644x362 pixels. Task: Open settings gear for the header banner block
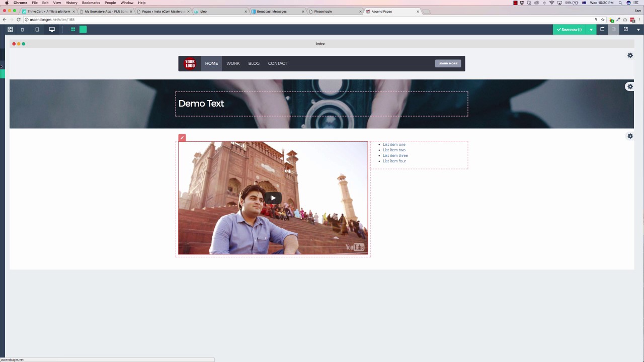point(630,86)
